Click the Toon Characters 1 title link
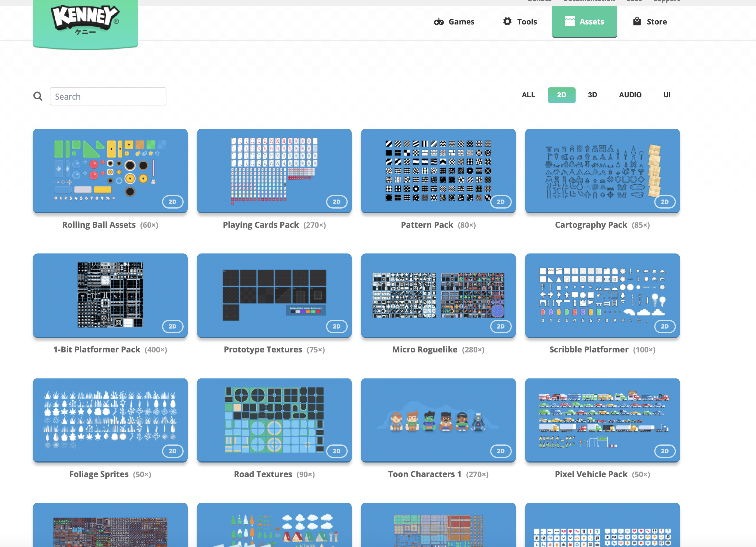The width and height of the screenshot is (756, 547). click(x=425, y=474)
